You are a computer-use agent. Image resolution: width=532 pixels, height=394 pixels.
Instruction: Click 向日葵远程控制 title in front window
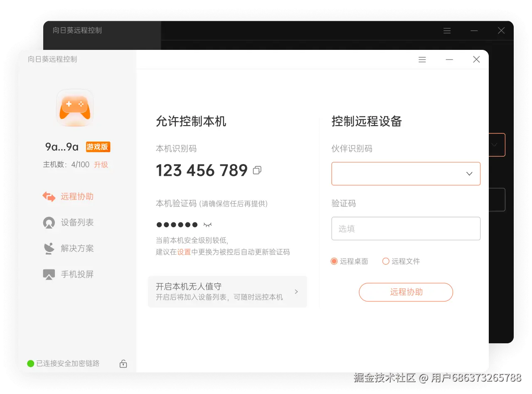click(52, 59)
